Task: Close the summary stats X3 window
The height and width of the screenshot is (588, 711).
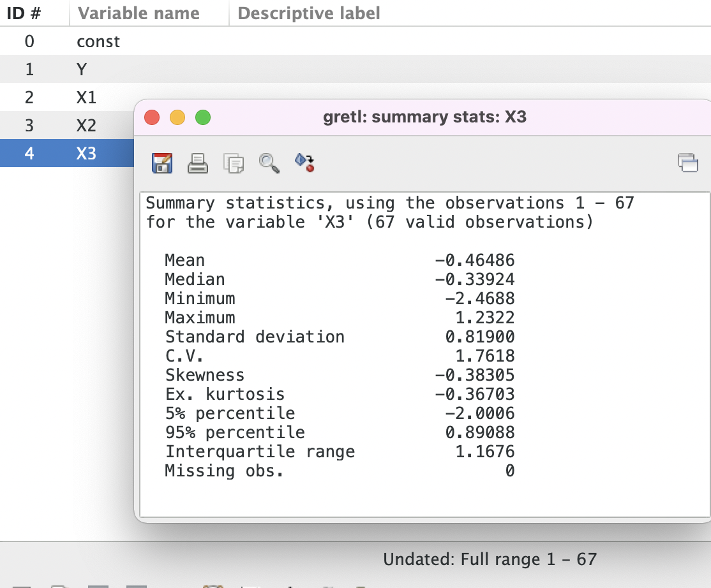Action: [152, 117]
